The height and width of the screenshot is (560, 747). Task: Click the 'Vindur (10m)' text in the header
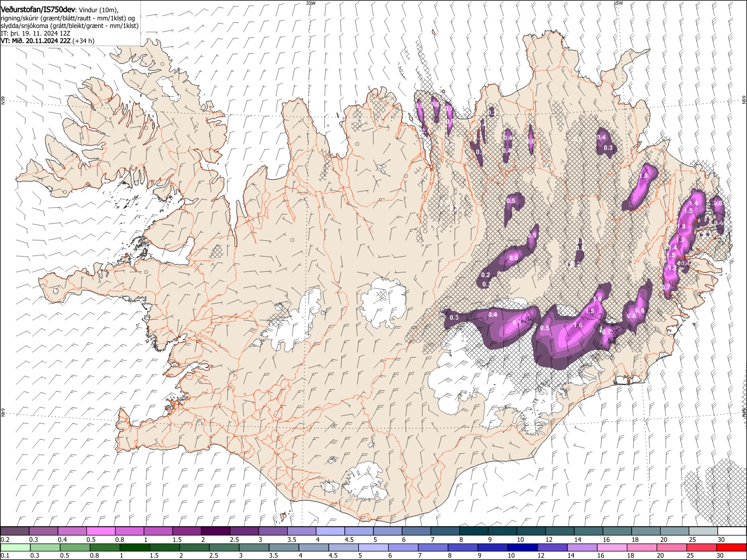pyautogui.click(x=98, y=10)
